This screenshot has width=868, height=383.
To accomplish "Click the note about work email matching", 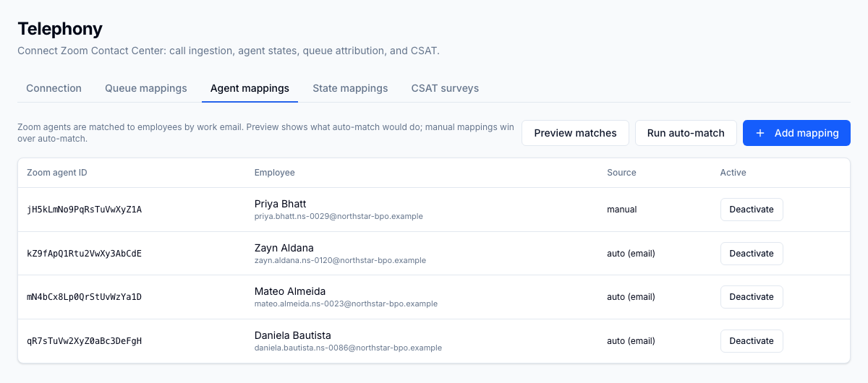I will point(266,133).
